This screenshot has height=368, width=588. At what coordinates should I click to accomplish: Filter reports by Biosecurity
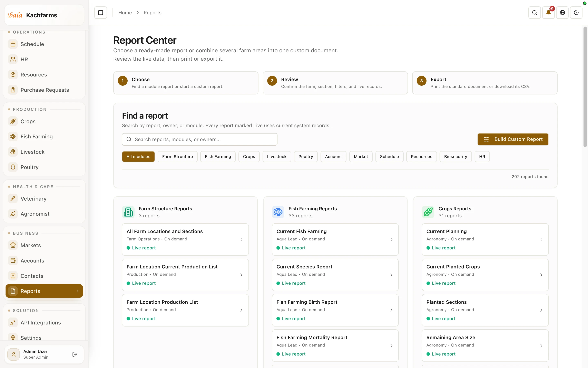point(455,156)
